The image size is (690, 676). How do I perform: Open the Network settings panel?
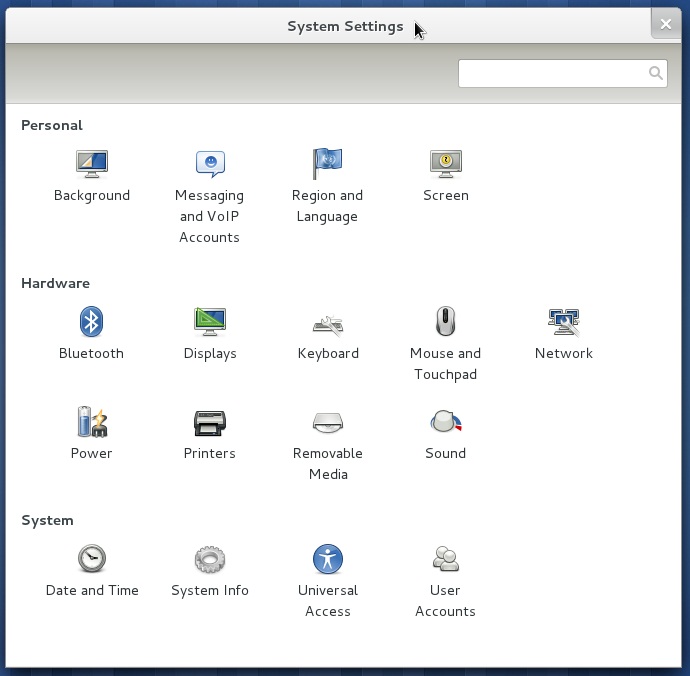coord(563,322)
